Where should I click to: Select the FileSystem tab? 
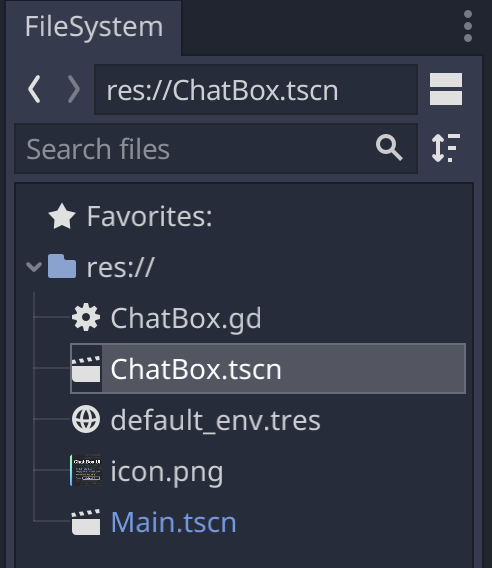click(94, 28)
